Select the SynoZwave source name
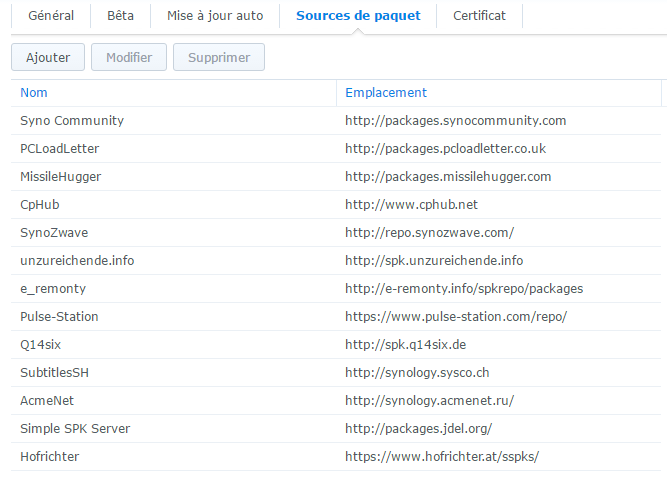Viewport: 667px width, 493px height. [x=54, y=233]
